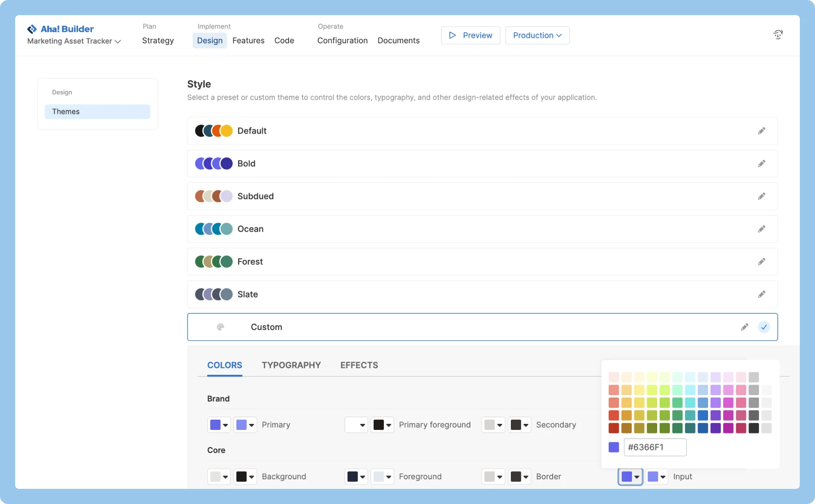Screen dimensions: 815x504
Task: Edit the Forest theme with its pencil icon
Action: [762, 262]
